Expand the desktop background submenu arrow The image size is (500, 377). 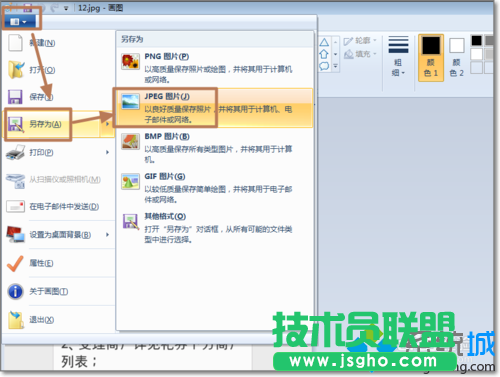107,235
